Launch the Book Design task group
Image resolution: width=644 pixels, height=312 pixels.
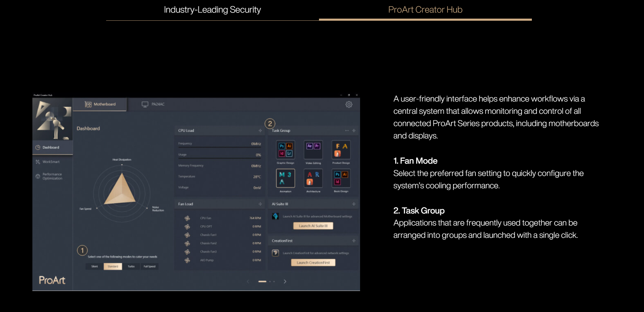click(341, 178)
